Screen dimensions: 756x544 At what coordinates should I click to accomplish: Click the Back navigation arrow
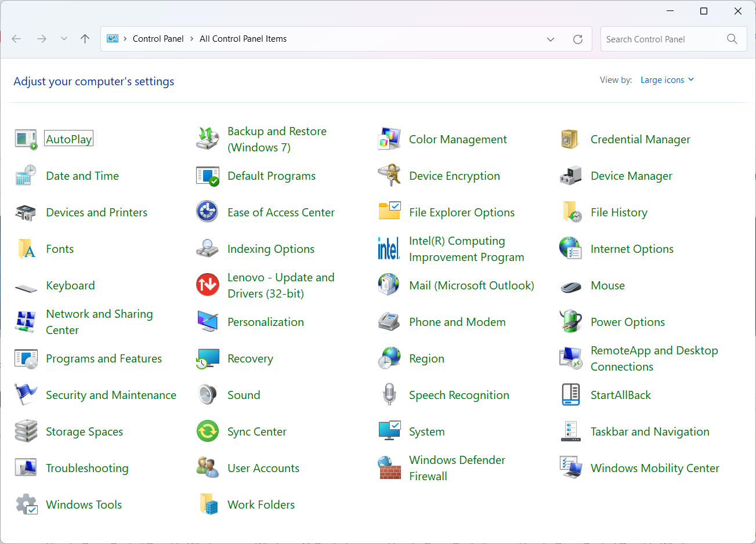(16, 39)
